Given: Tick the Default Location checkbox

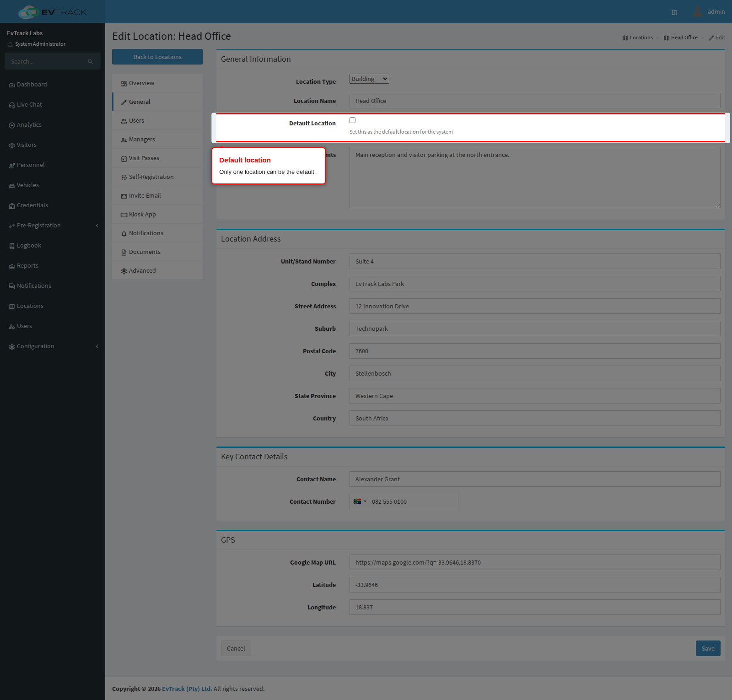Looking at the screenshot, I should click(x=352, y=120).
